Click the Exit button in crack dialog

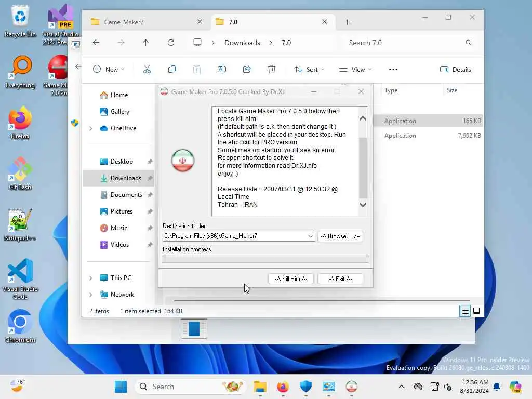pos(340,279)
